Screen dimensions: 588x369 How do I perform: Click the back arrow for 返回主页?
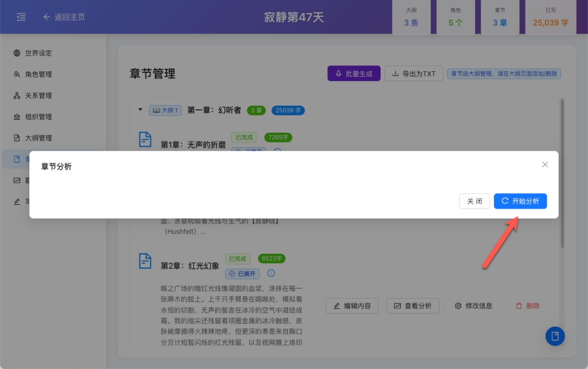pos(47,17)
